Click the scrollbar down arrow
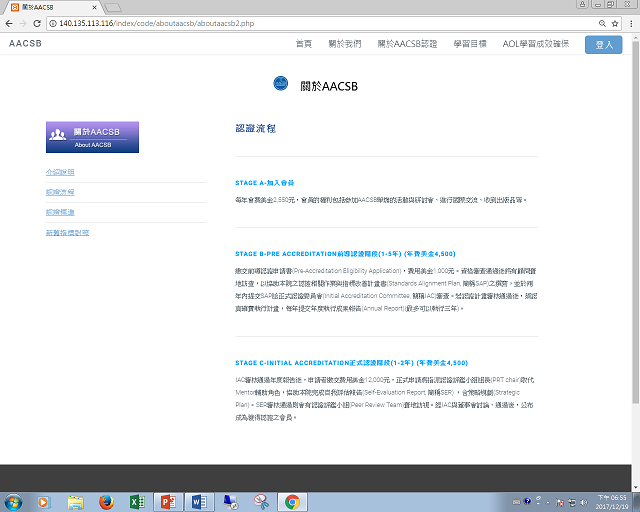 click(x=636, y=488)
